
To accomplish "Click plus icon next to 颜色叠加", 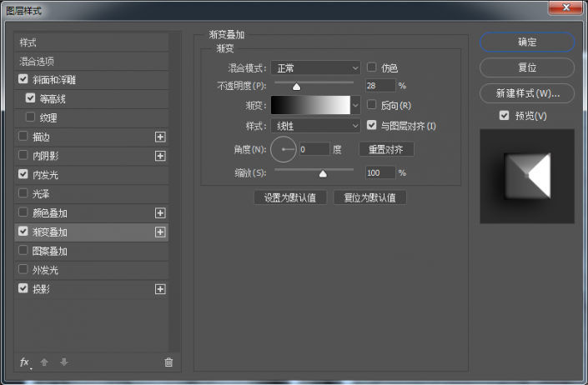I will point(160,212).
